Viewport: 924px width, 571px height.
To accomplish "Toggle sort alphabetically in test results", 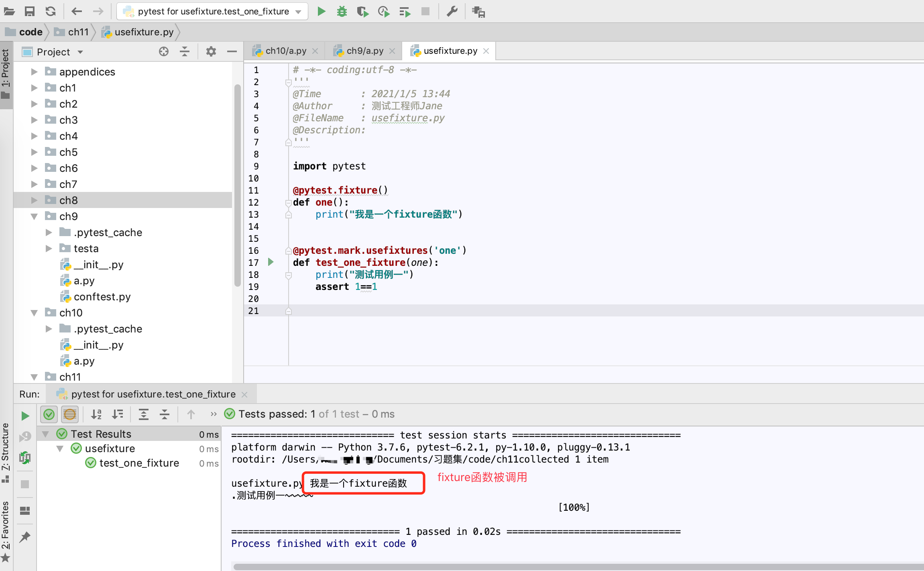I will [96, 414].
